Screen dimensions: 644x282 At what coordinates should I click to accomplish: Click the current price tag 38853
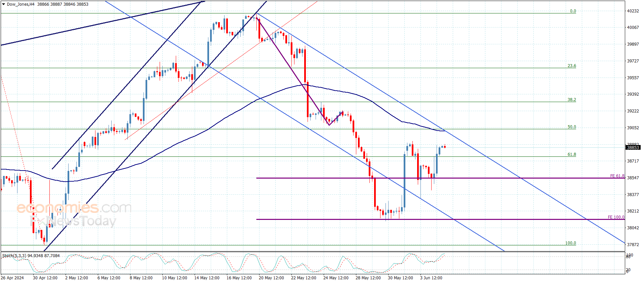(633, 147)
